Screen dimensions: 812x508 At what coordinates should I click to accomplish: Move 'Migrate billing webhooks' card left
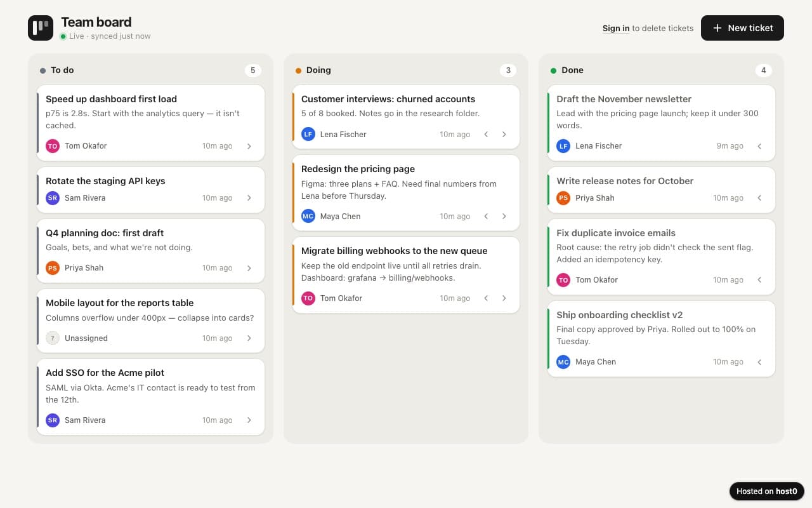click(487, 298)
